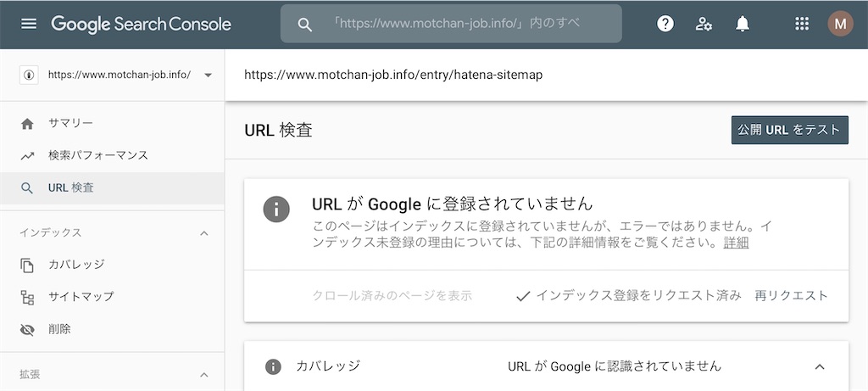Click the property URL in the sidebar selector
The height and width of the screenshot is (391, 868).
click(120, 75)
